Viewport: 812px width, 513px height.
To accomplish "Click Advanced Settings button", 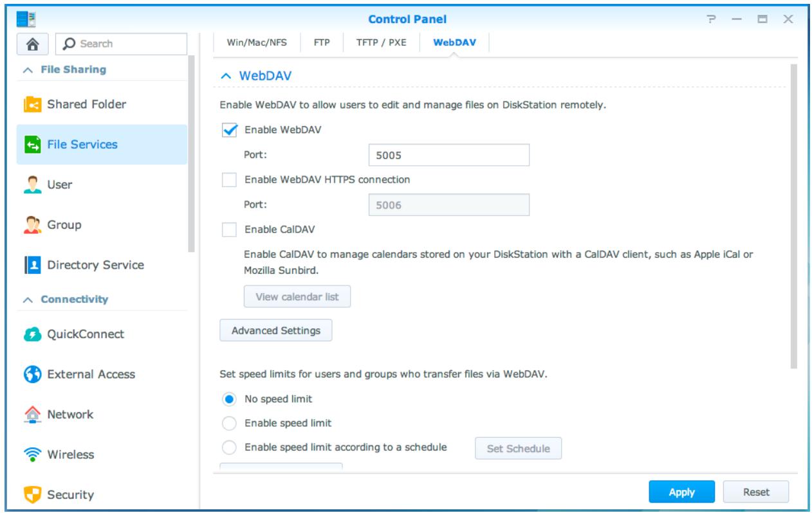I will [276, 330].
